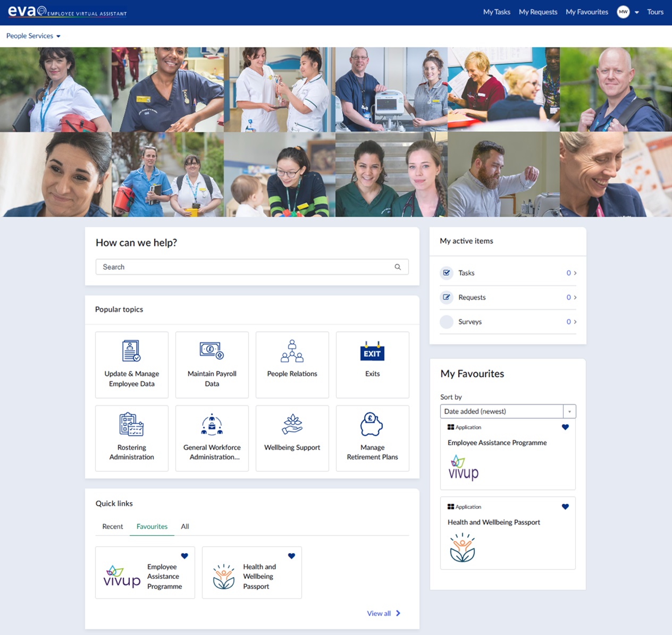The image size is (672, 635).
Task: Click the How can we help search field
Action: (x=245, y=267)
